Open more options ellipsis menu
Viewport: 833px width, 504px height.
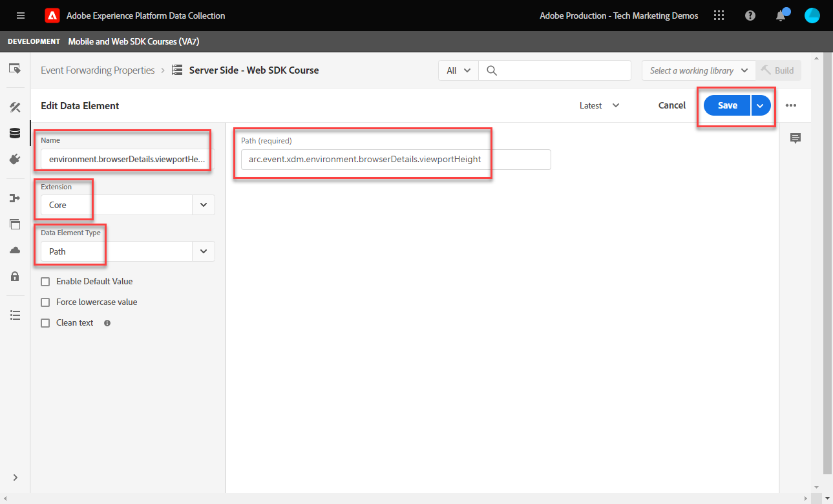(x=791, y=105)
